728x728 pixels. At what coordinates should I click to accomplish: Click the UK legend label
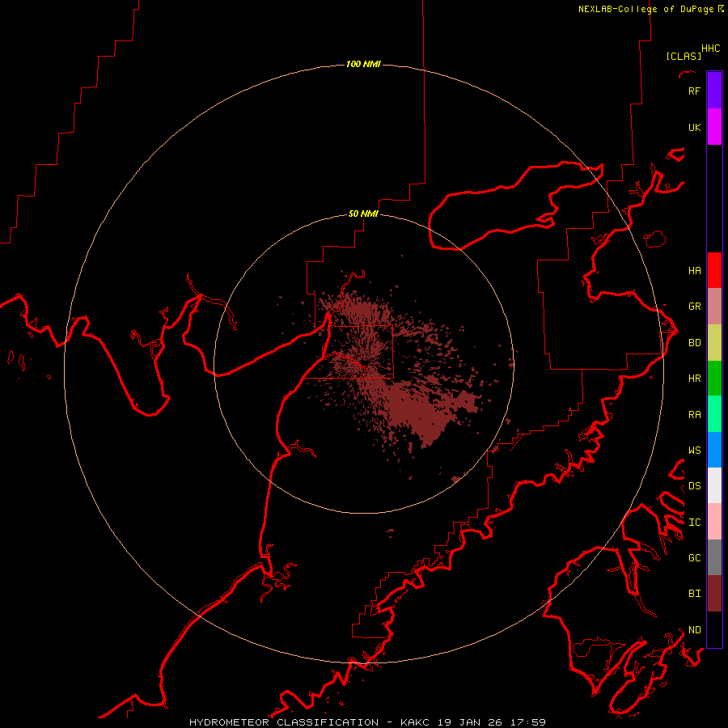point(694,128)
